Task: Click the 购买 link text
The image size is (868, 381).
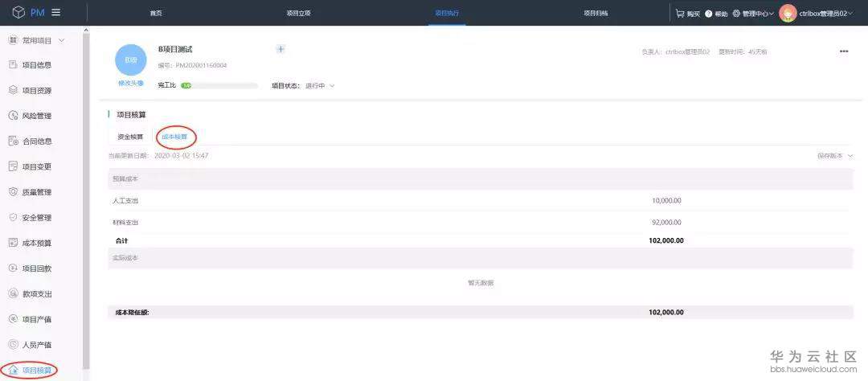Action: click(694, 14)
